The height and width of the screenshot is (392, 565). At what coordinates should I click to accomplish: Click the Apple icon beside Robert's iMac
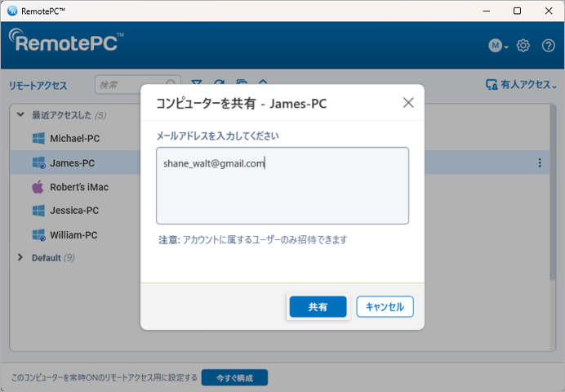tap(38, 187)
